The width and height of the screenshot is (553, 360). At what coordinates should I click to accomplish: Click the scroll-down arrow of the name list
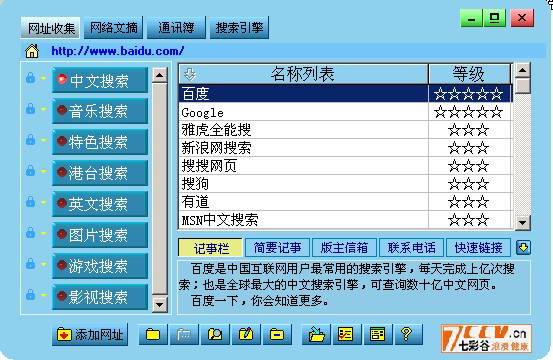click(522, 223)
